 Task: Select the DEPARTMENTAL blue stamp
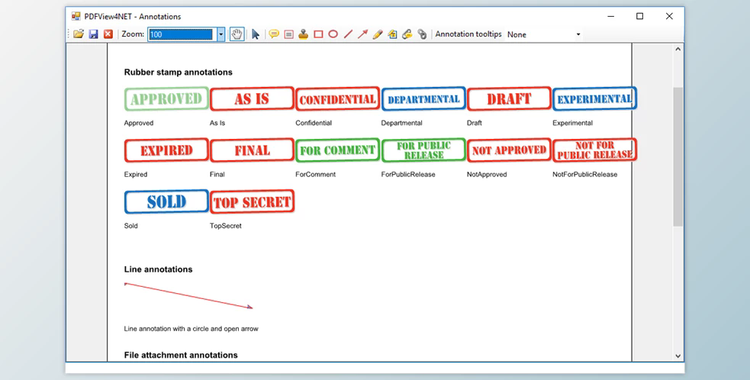423,99
